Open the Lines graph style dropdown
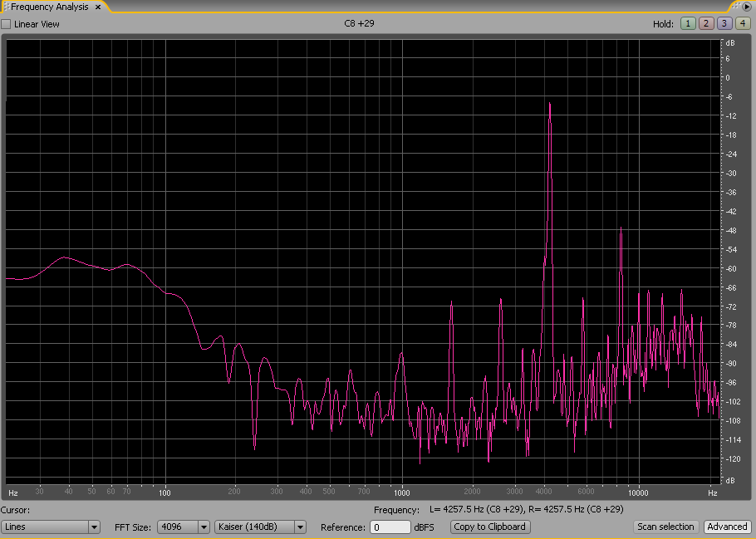This screenshot has height=539, width=756. tap(50, 527)
